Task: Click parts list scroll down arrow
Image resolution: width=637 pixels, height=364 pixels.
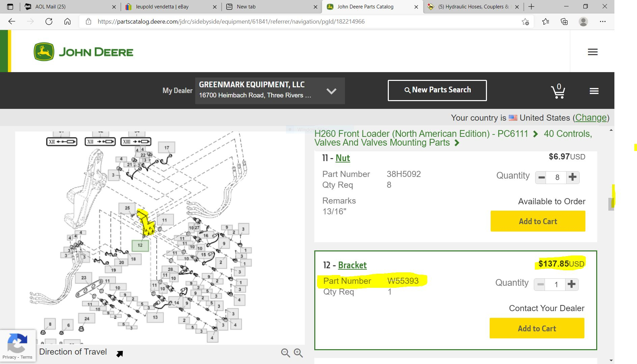Action: pos(611,360)
